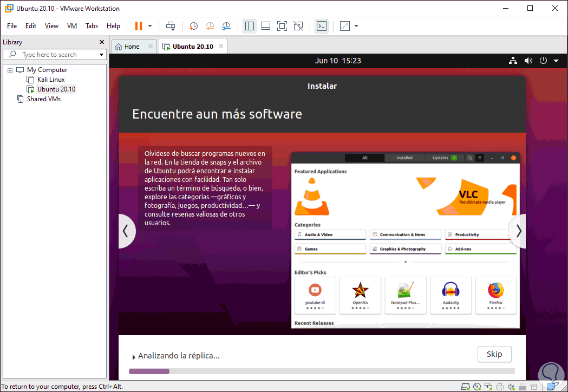
Task: Open Shared VMs in the library
Action: [x=43, y=99]
